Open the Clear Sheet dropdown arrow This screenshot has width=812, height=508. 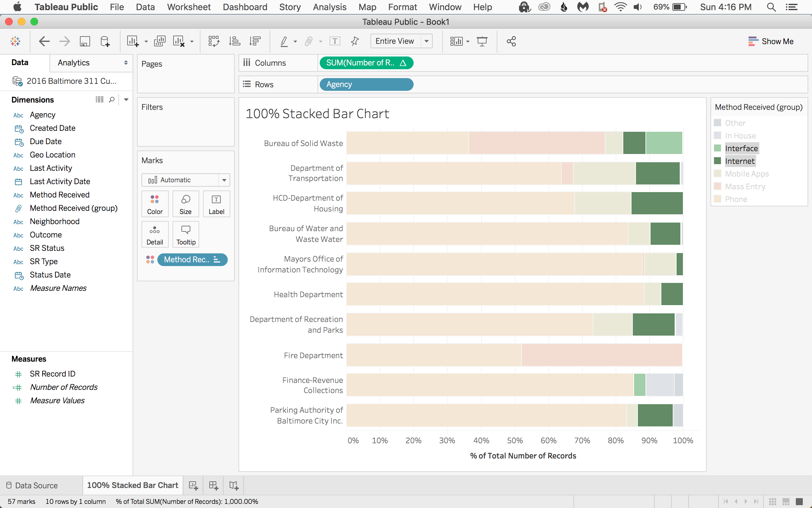click(x=192, y=42)
